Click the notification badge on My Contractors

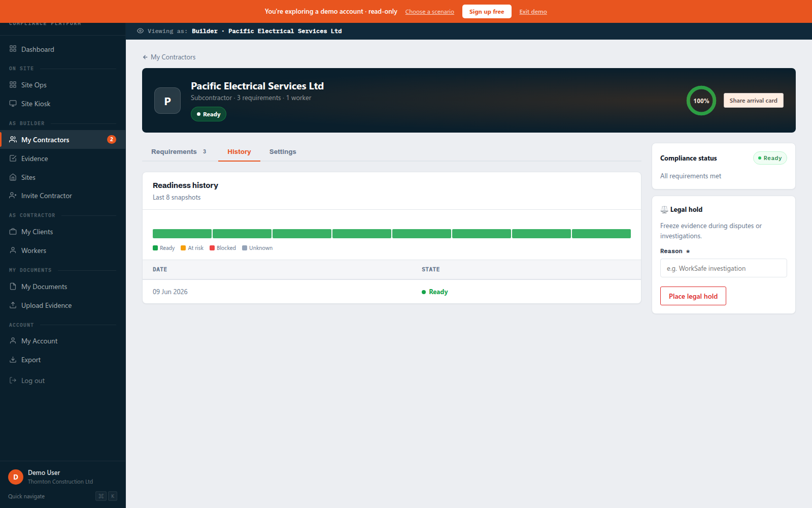click(112, 139)
